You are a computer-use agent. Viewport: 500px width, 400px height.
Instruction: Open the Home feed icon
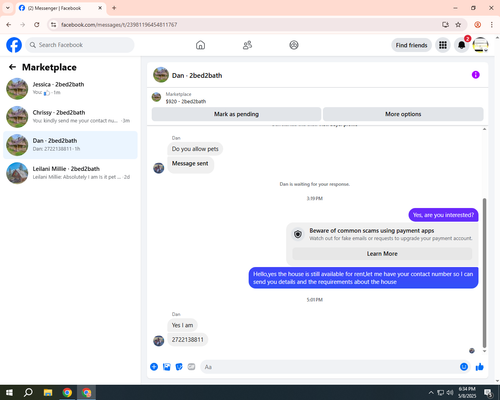[200, 45]
